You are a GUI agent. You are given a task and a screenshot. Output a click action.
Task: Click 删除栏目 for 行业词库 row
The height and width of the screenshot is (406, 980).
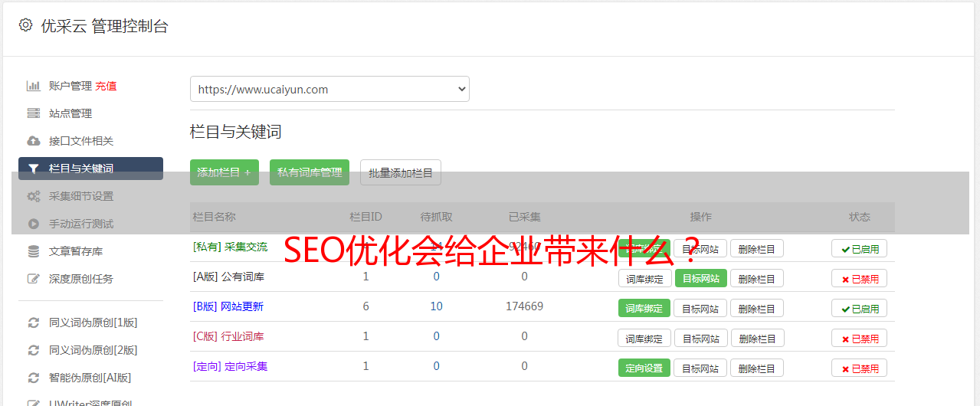(756, 338)
